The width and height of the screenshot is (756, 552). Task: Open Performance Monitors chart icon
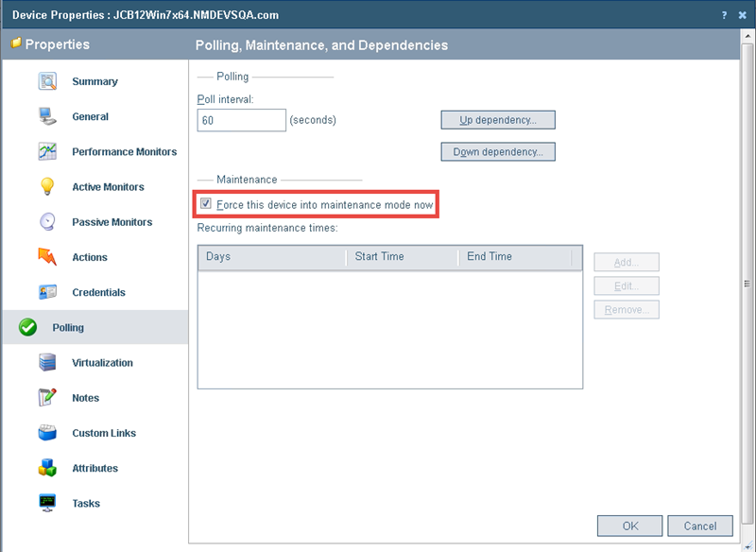(48, 151)
